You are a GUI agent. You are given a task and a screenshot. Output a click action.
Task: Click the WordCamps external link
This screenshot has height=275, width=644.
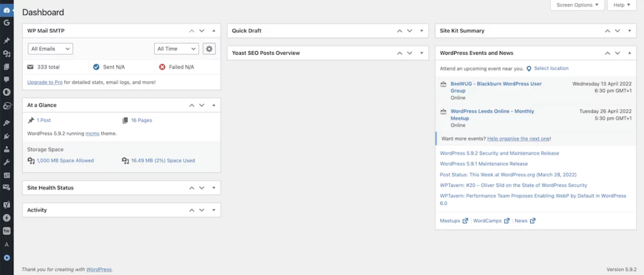point(491,221)
